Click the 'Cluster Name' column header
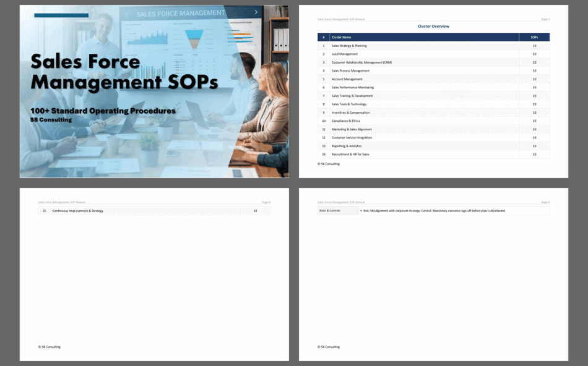This screenshot has width=588, height=366. click(x=341, y=37)
